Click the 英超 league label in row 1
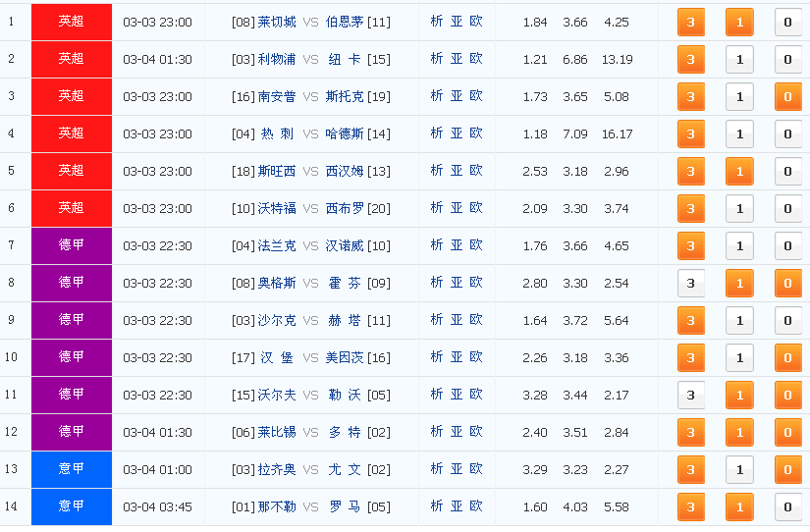 [x=72, y=22]
